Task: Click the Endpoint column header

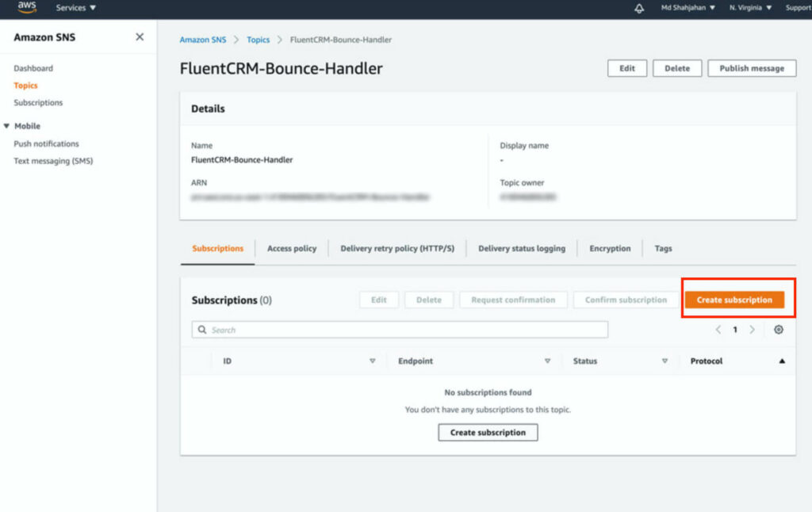Action: point(416,361)
